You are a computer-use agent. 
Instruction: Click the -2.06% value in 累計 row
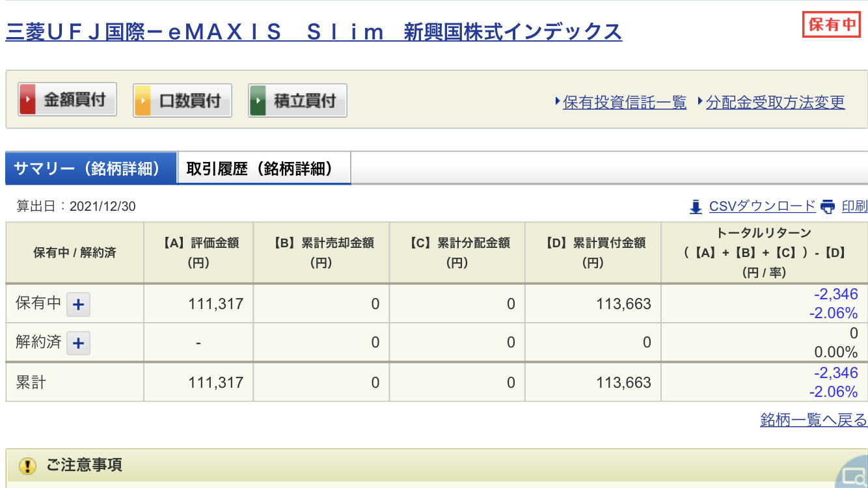click(834, 392)
